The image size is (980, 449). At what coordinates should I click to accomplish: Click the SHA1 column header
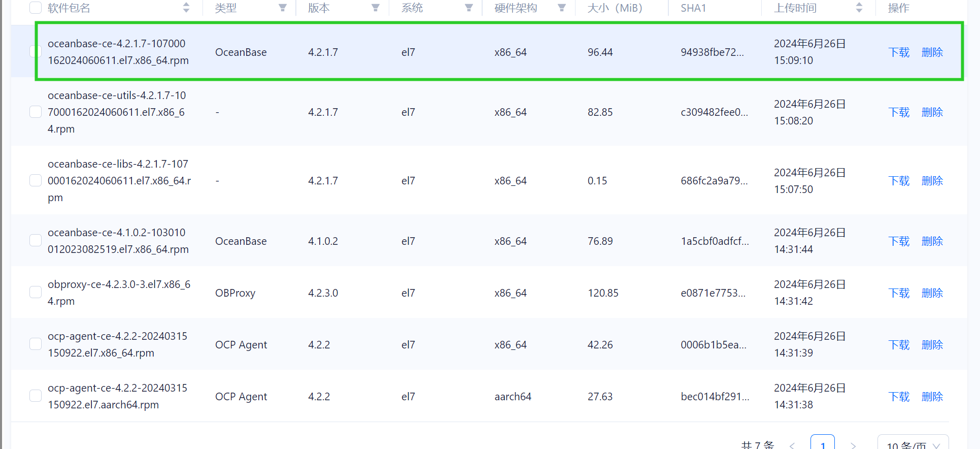coord(693,8)
